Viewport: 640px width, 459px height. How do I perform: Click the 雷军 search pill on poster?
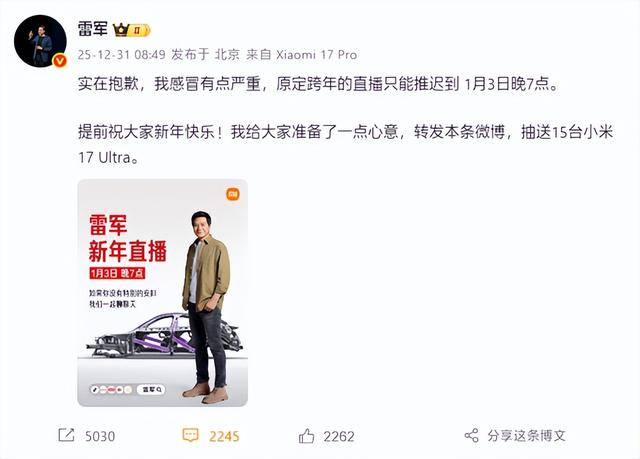pyautogui.click(x=151, y=390)
